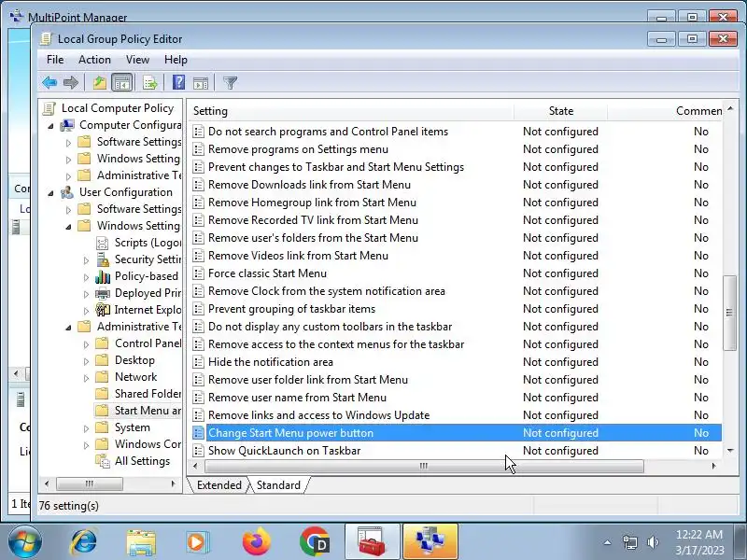
Task: Click the Export List toolbar icon
Action: click(x=150, y=83)
